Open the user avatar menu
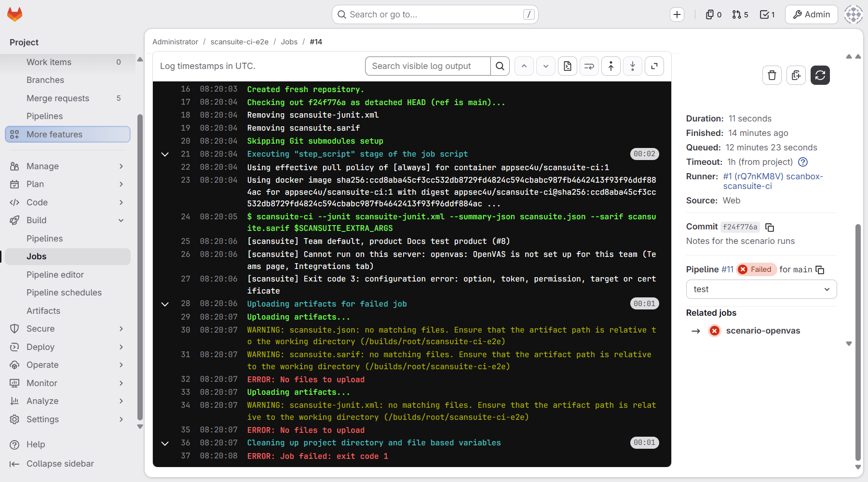This screenshot has width=868, height=482. point(854,14)
